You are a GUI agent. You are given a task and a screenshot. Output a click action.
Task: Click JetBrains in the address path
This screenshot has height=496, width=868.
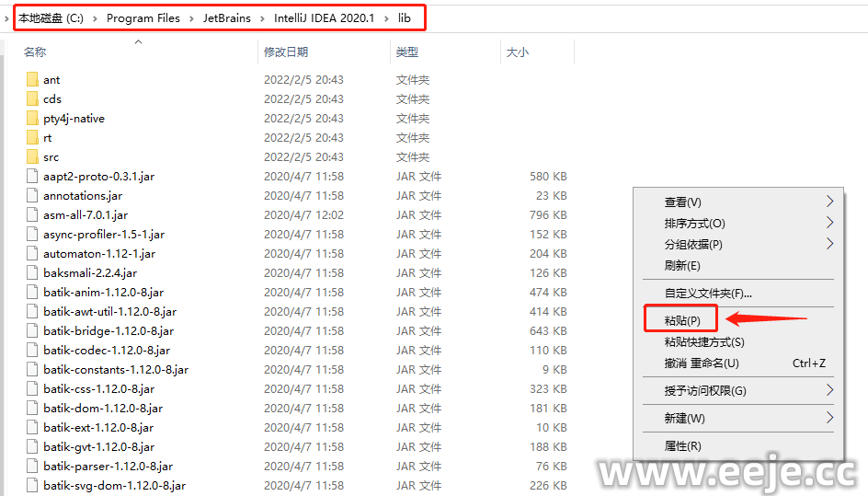tap(227, 17)
